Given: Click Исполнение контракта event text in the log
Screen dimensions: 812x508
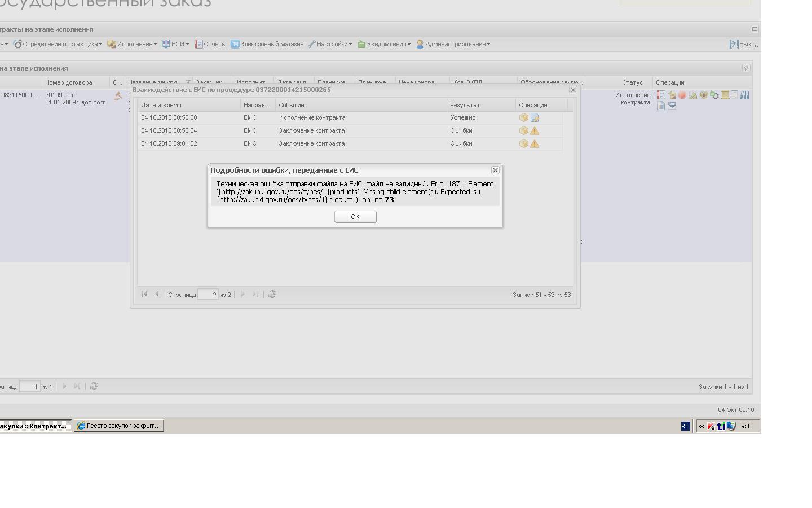Looking at the screenshot, I should [x=312, y=117].
